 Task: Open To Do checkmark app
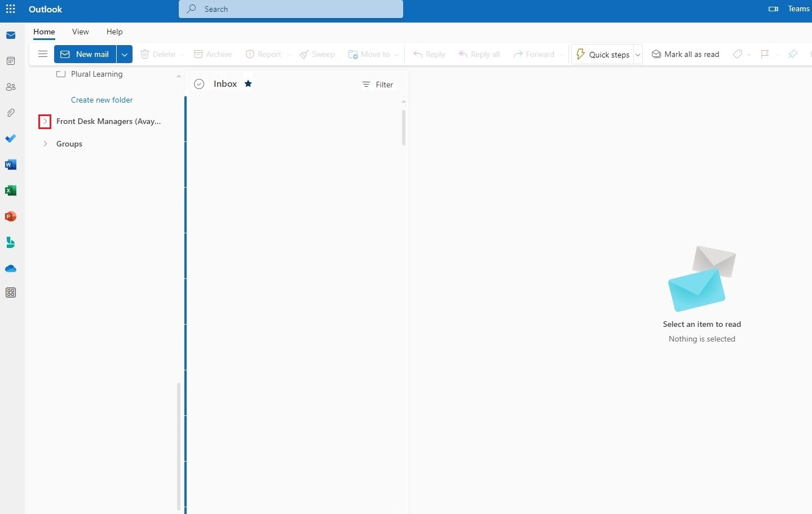(x=11, y=139)
